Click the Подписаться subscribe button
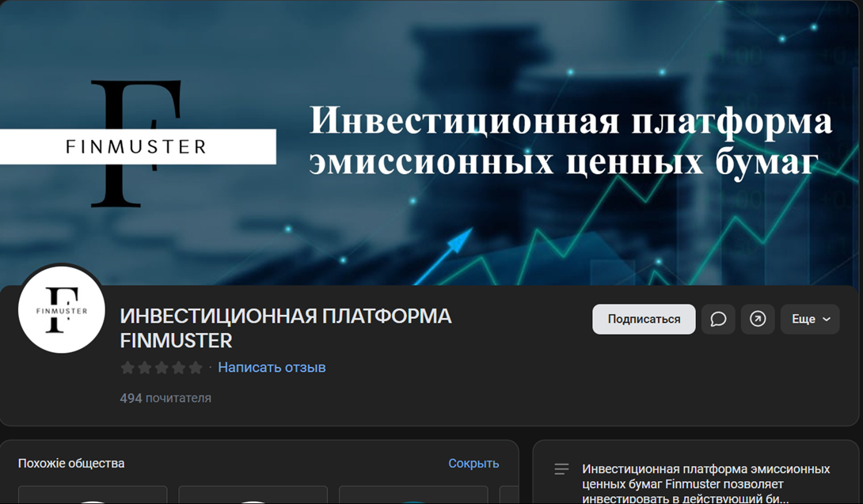 (x=644, y=319)
